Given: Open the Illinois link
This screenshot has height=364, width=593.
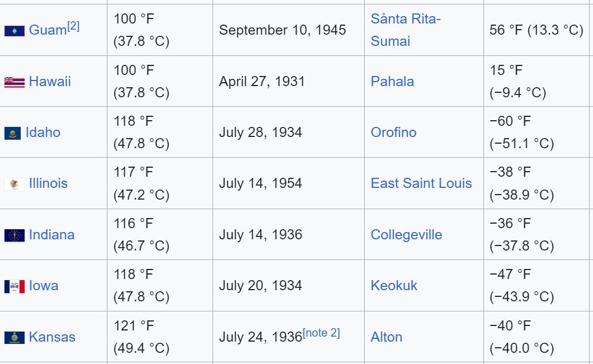Looking at the screenshot, I should coord(49,183).
